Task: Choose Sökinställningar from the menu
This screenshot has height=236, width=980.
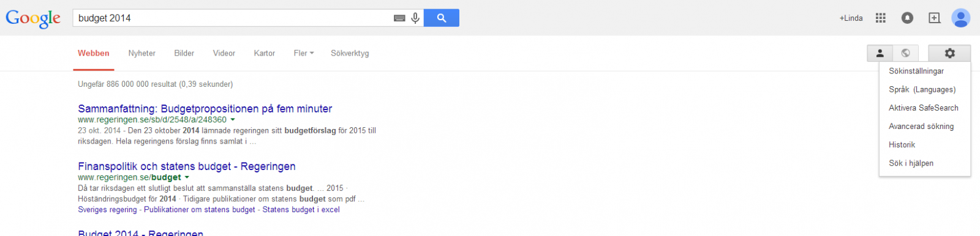Action: [916, 71]
